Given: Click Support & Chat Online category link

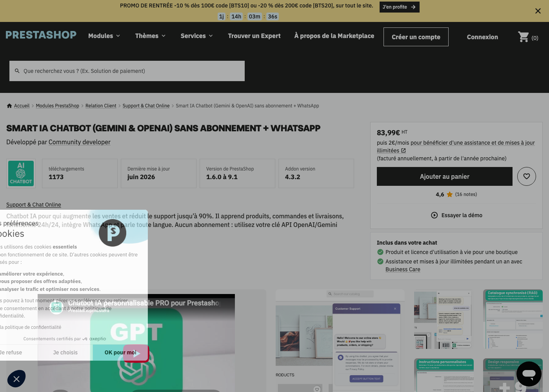Looking at the screenshot, I should 34,205.
